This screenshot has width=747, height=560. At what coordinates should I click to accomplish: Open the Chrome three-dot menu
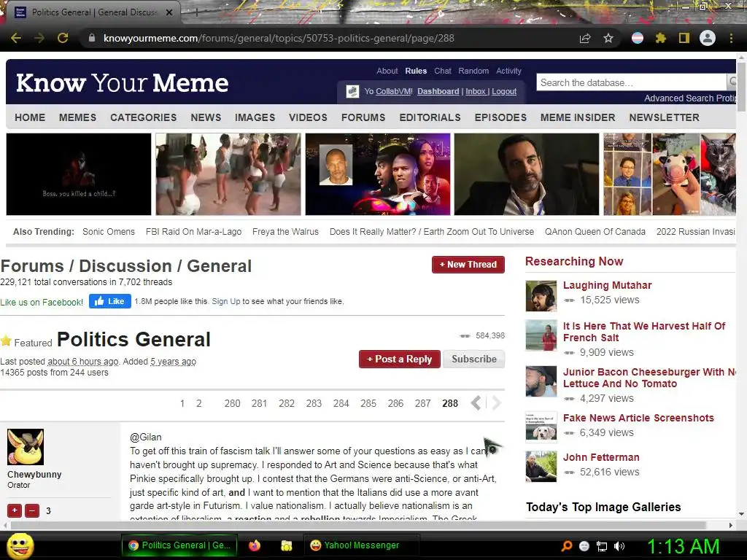[731, 38]
